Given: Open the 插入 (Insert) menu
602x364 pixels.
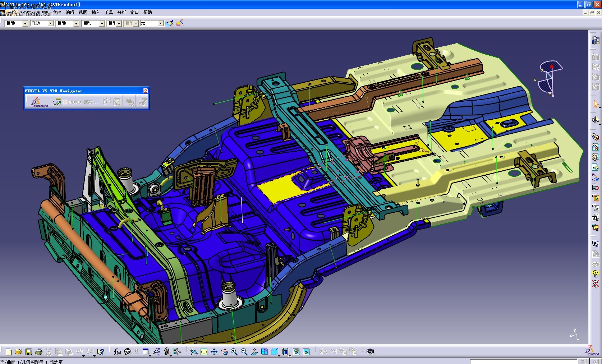Looking at the screenshot, I should click(x=96, y=13).
